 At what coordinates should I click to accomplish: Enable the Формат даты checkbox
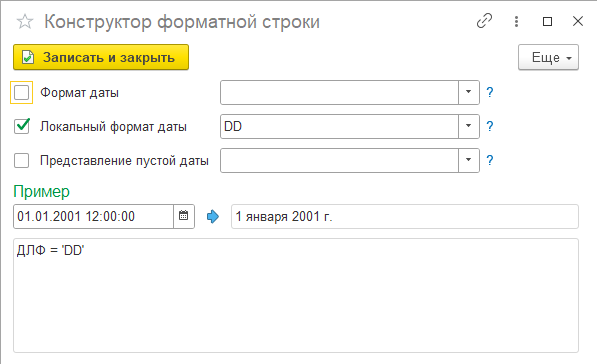[21, 93]
